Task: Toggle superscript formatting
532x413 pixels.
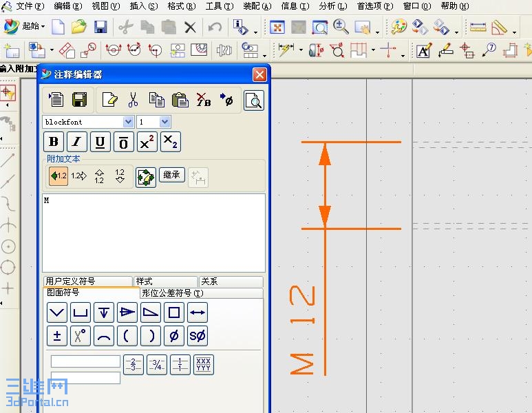Action: (x=147, y=142)
